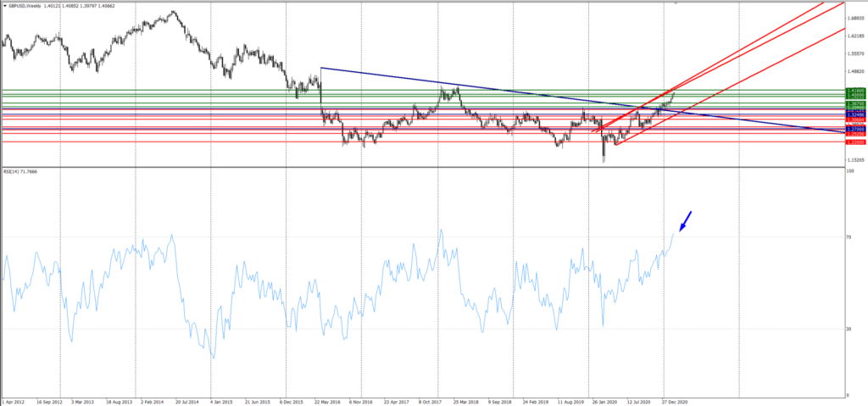Screen dimensions: 868x406
Task: Select the 1.32486 blue price label
Action: click(x=856, y=114)
